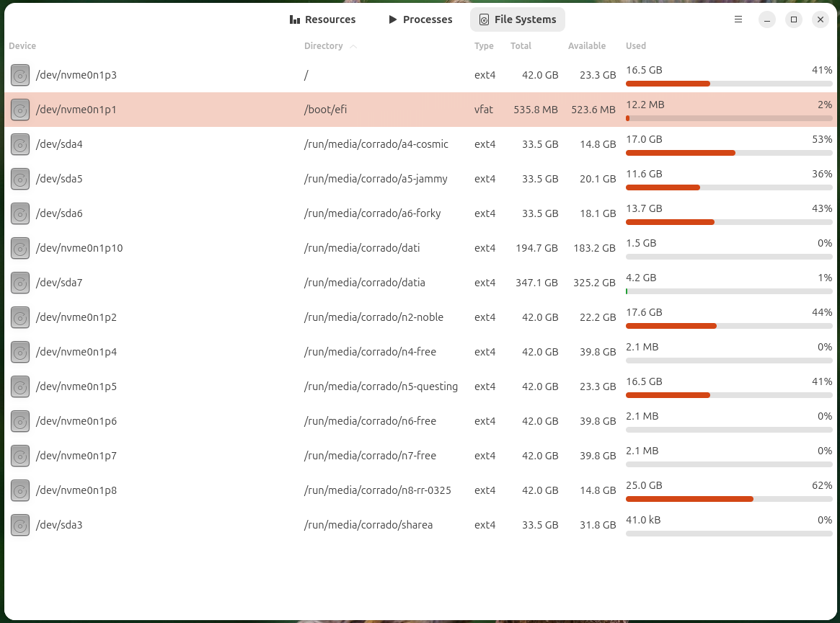Toggle sort order via Directory column arrow
The width and height of the screenshot is (840, 623).
[353, 46]
